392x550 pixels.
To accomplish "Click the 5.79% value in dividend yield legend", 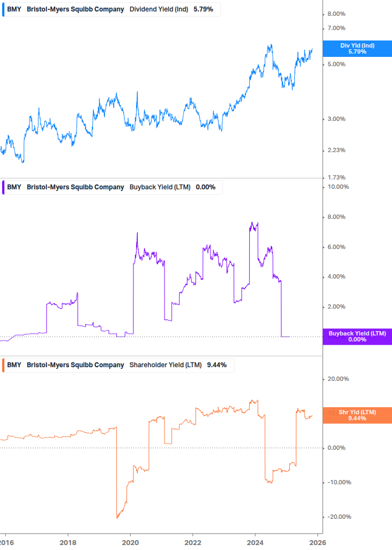I will 203,9.
